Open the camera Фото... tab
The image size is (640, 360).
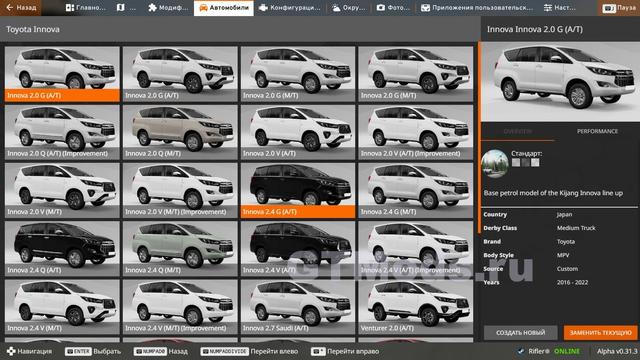coord(393,8)
